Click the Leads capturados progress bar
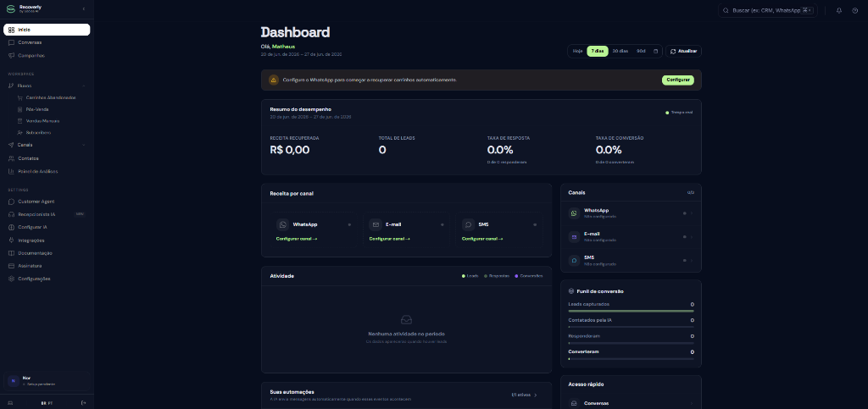This screenshot has height=409, width=868. (631, 311)
